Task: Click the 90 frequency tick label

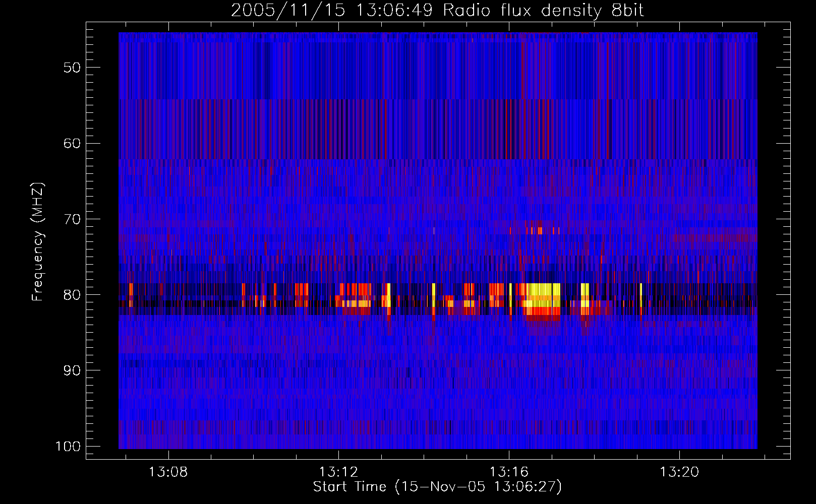Action: pyautogui.click(x=72, y=370)
